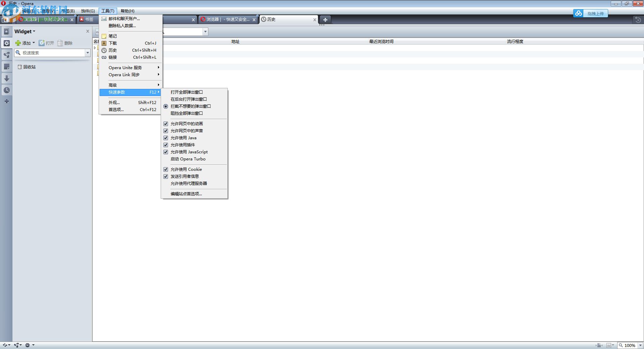
Task: Choose 启动 Opera Turbo in the submenu
Action: (189, 159)
